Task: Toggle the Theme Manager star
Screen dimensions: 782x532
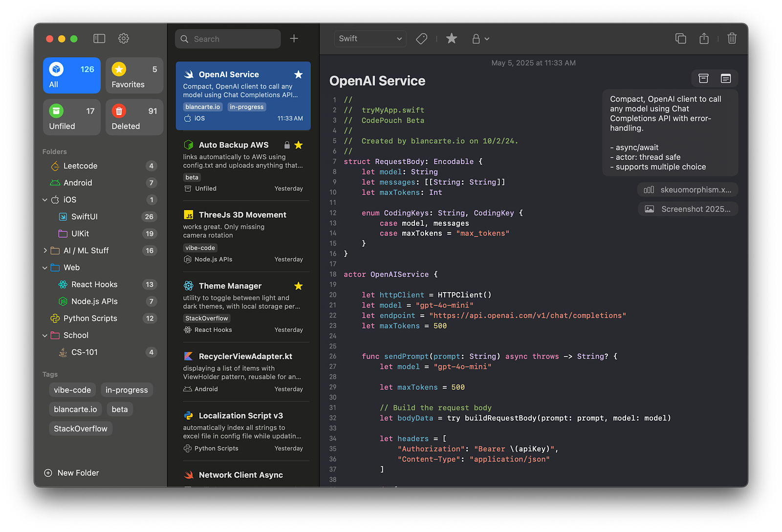Action: pyautogui.click(x=298, y=286)
